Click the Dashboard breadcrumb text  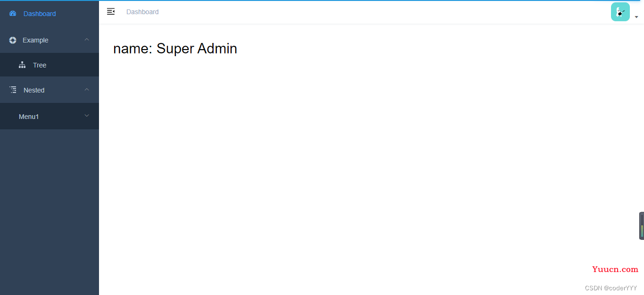point(142,12)
